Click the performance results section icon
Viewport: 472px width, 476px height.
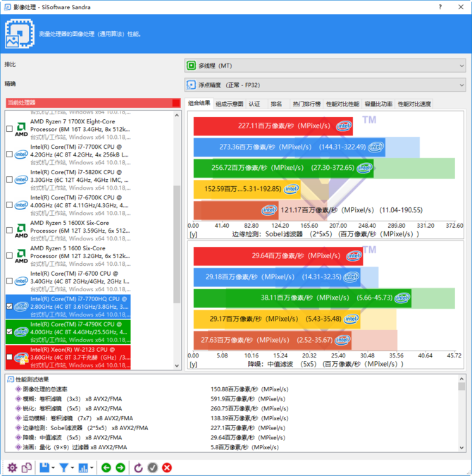pyautogui.click(x=11, y=379)
